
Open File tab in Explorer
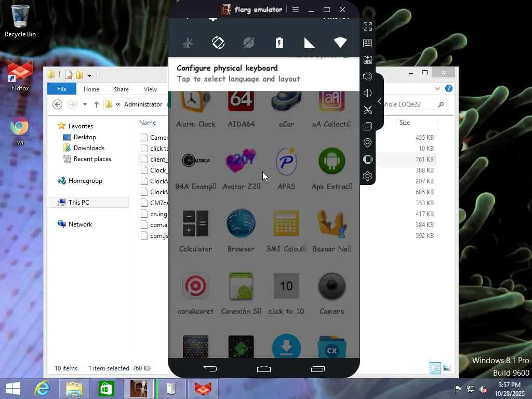coord(62,89)
